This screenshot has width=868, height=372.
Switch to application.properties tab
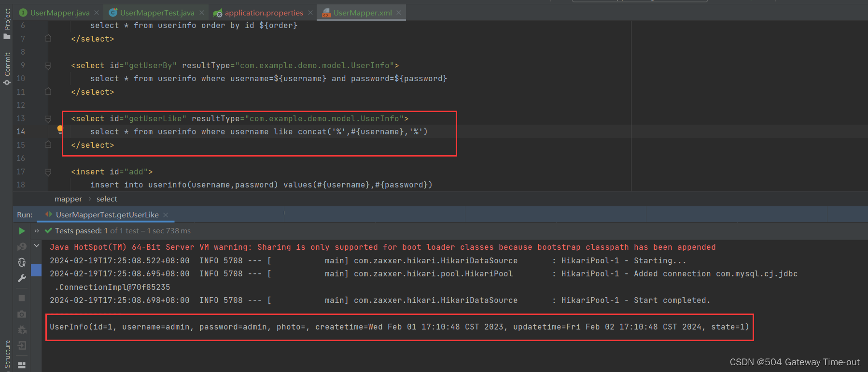264,13
